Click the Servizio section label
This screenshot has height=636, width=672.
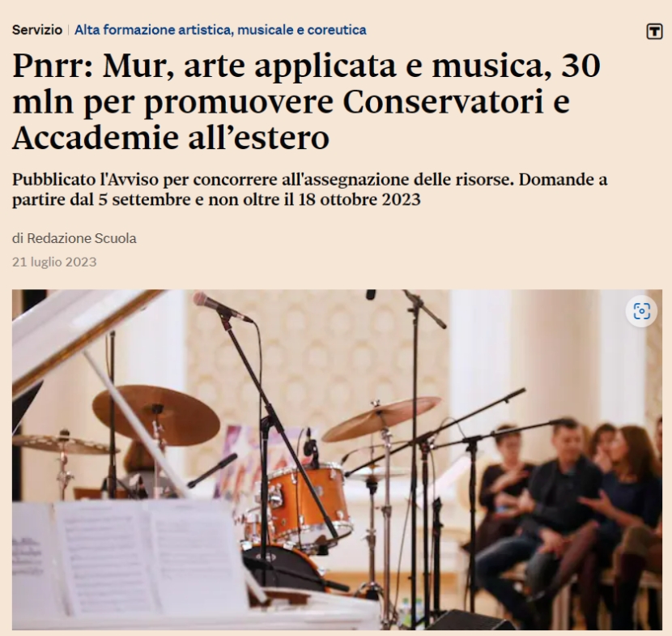[37, 30]
